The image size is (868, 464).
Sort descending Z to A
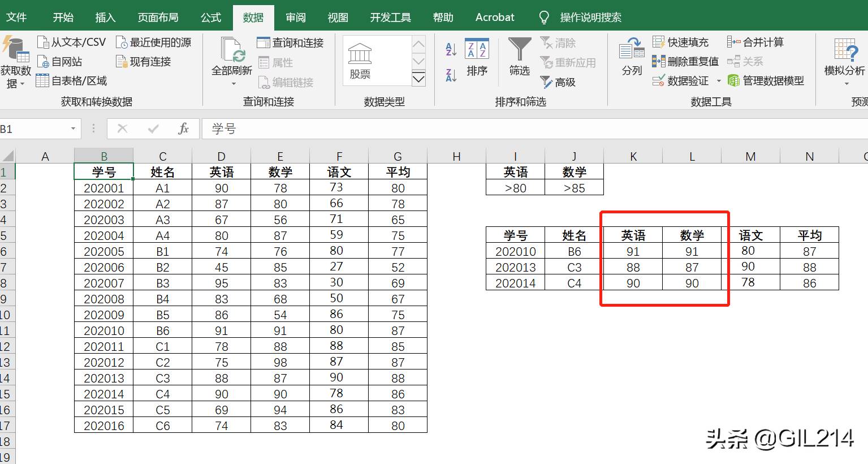click(451, 75)
